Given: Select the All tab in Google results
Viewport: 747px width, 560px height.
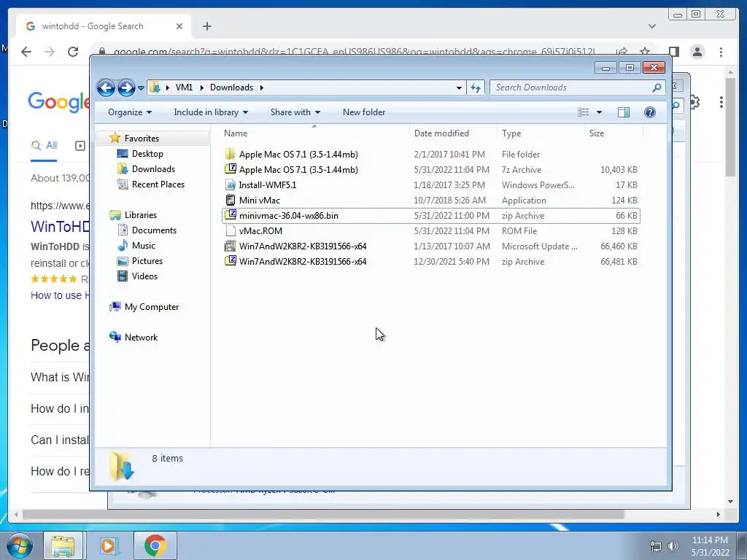Looking at the screenshot, I should click(44, 146).
